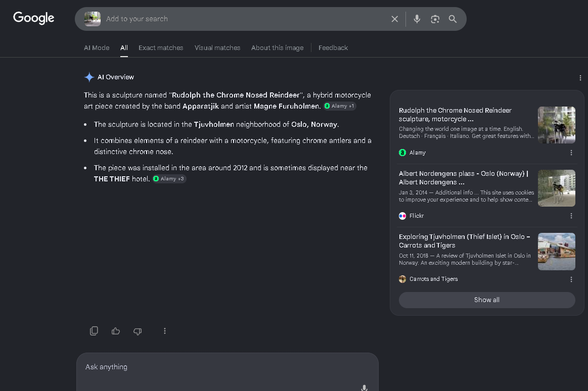This screenshot has width=588, height=391.
Task: Click 'Magne Furuholmen' artist name
Action: pos(287,107)
